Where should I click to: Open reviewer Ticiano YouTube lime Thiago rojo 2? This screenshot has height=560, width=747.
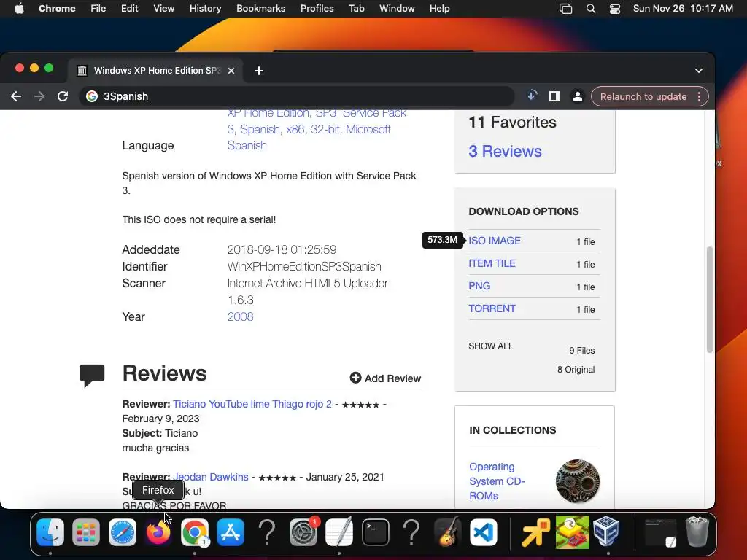[252, 404]
